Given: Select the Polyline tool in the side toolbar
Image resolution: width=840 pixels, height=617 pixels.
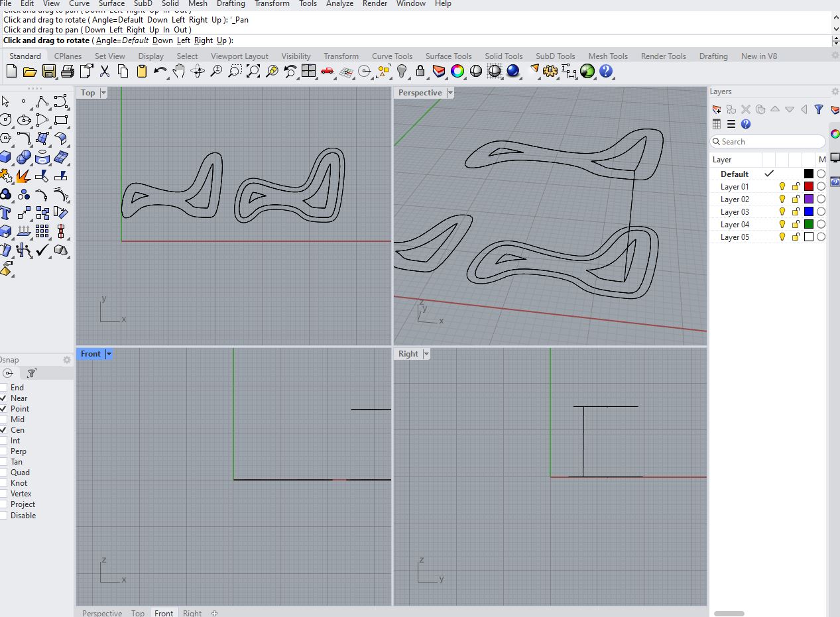Looking at the screenshot, I should [42, 101].
